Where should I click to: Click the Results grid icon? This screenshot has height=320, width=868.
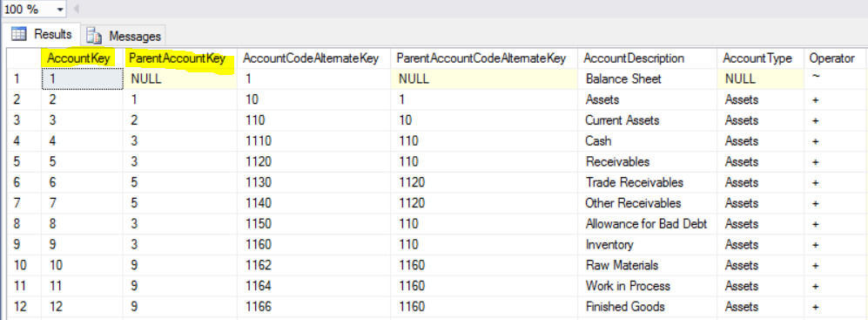click(19, 34)
